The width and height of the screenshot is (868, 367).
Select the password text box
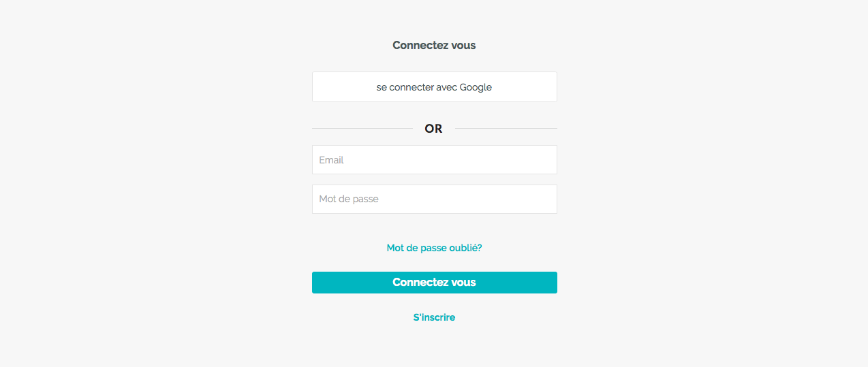pyautogui.click(x=434, y=200)
